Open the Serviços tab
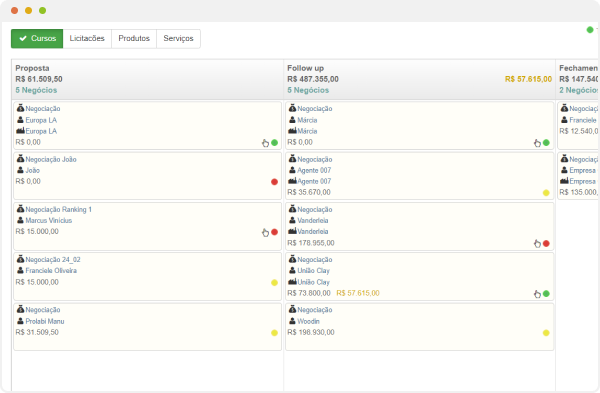 (178, 39)
